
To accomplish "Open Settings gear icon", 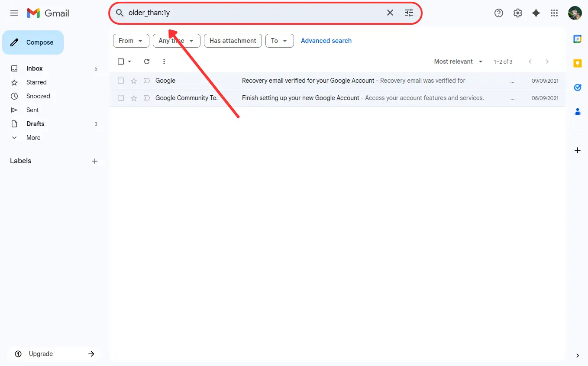I will pos(518,13).
